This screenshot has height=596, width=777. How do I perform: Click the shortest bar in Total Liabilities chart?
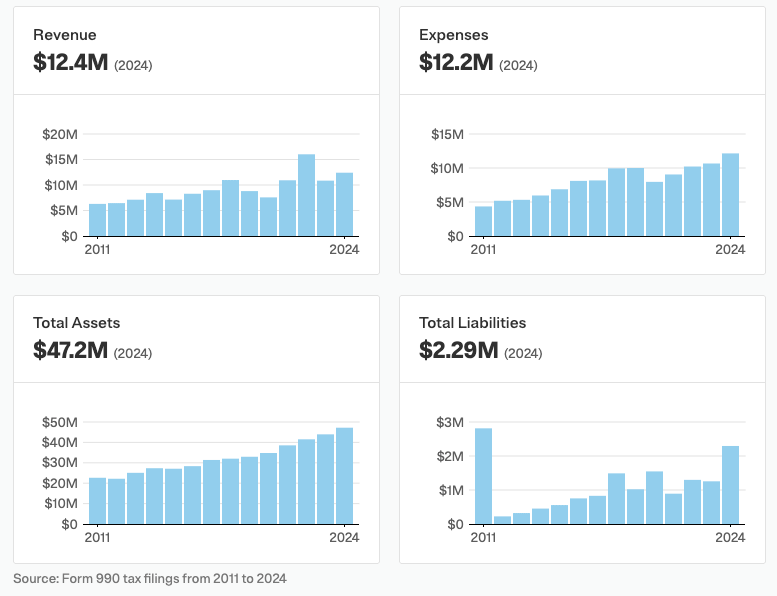pyautogui.click(x=502, y=520)
